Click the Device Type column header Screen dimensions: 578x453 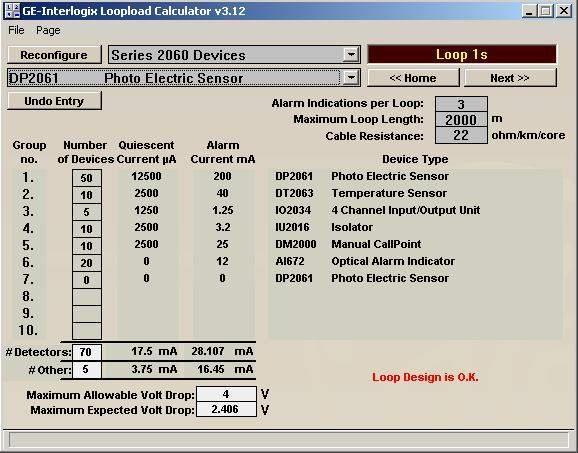(415, 159)
